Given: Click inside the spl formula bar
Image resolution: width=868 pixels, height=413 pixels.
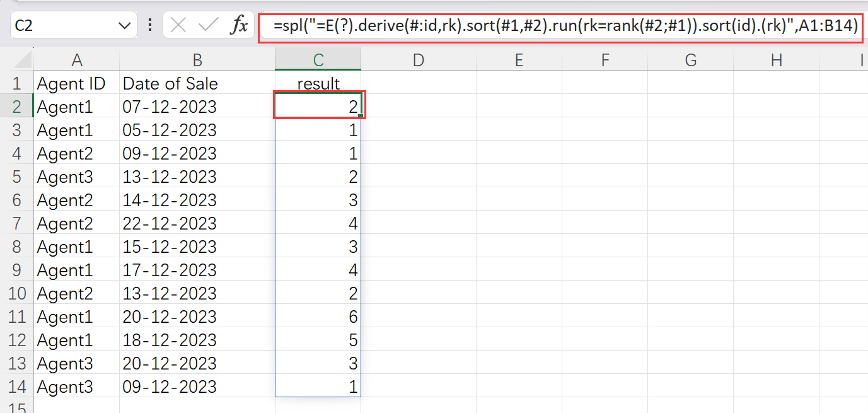Looking at the screenshot, I should pos(561,26).
